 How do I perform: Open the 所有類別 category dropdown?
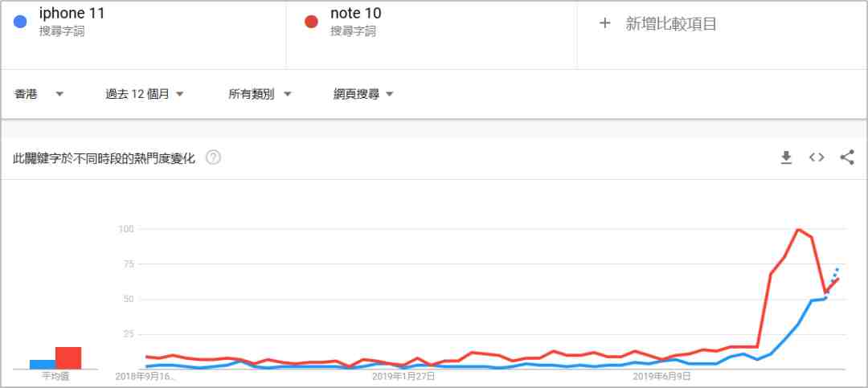coord(260,94)
